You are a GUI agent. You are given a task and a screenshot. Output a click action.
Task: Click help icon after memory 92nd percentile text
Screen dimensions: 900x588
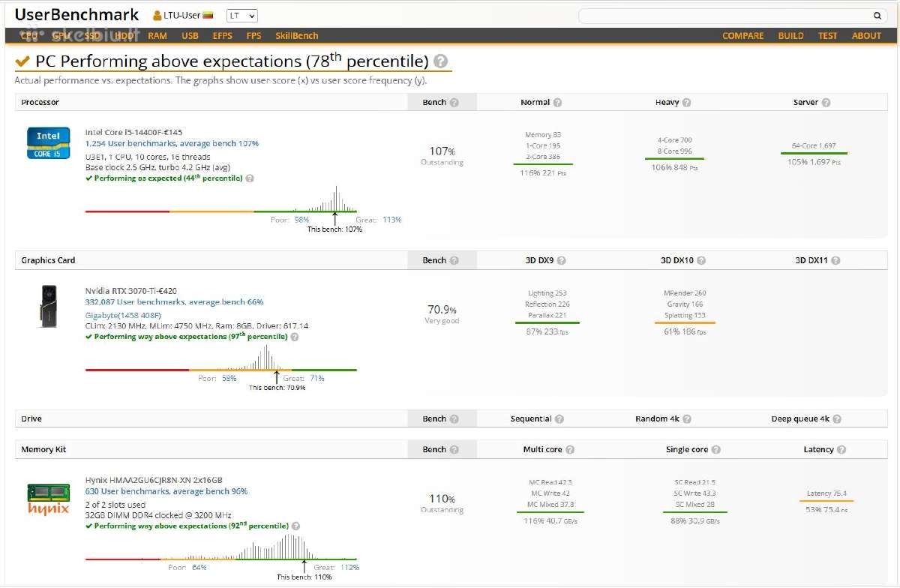tap(295, 526)
